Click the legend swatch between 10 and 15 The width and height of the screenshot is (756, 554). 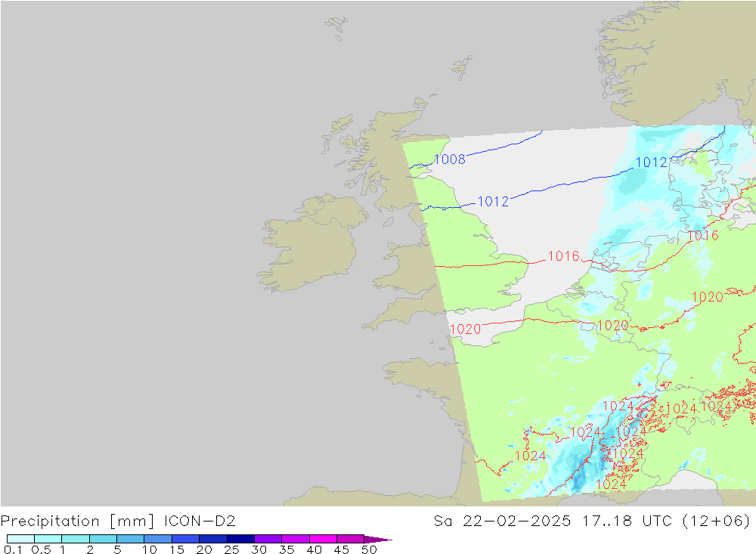tap(158, 539)
